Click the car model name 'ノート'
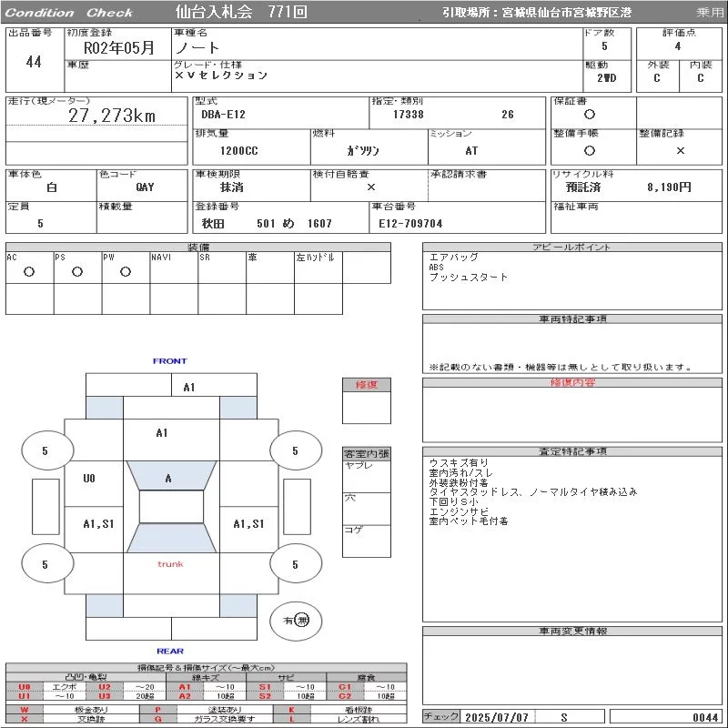The width and height of the screenshot is (728, 728). 197,48
